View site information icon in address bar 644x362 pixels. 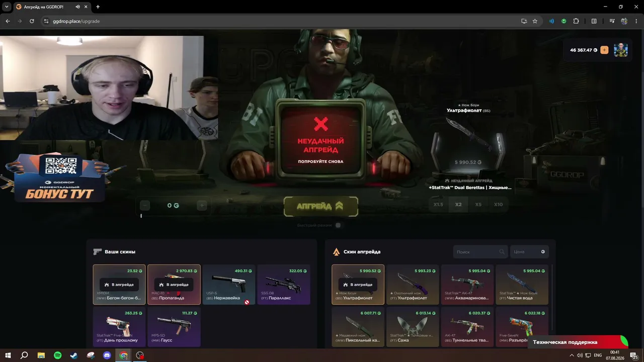point(46,21)
